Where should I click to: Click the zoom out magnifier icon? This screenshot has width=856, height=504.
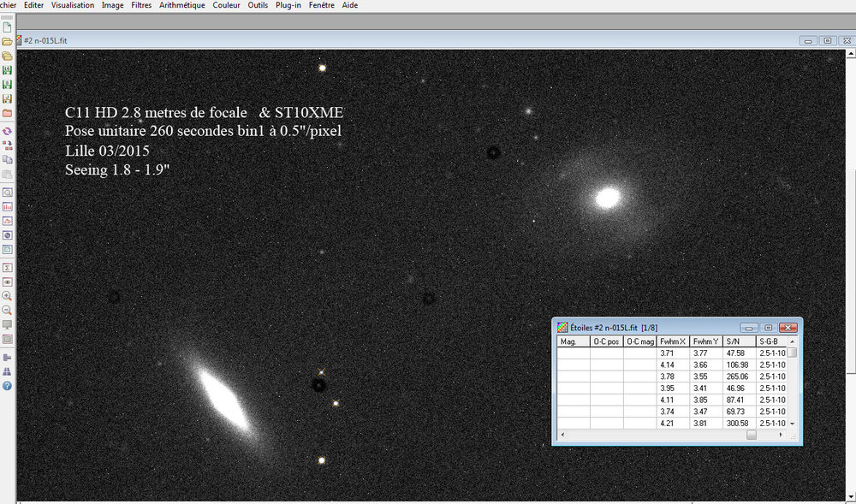tap(7, 311)
